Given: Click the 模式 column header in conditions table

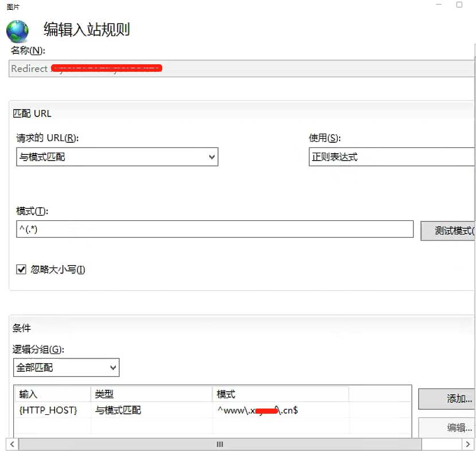Looking at the screenshot, I should (x=280, y=394).
